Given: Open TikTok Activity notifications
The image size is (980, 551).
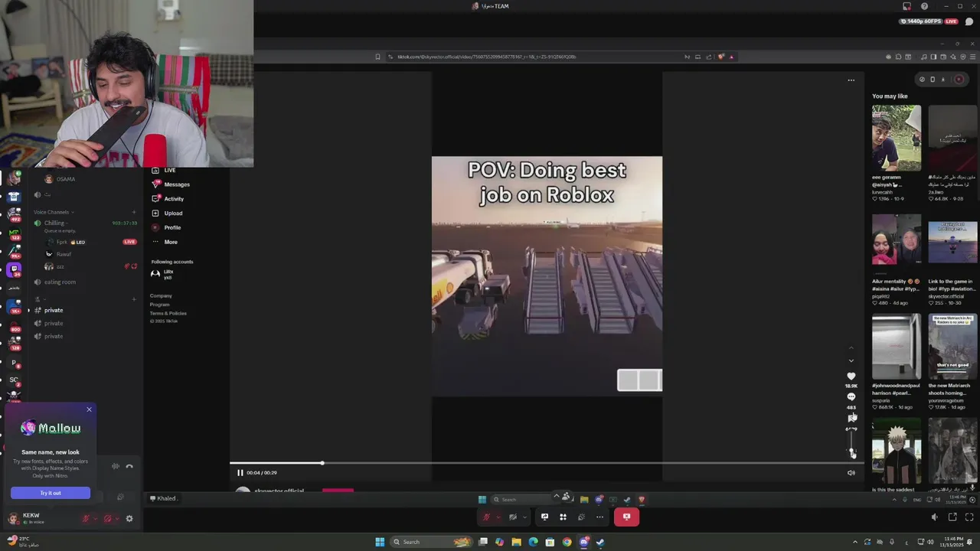Looking at the screenshot, I should pos(168,199).
